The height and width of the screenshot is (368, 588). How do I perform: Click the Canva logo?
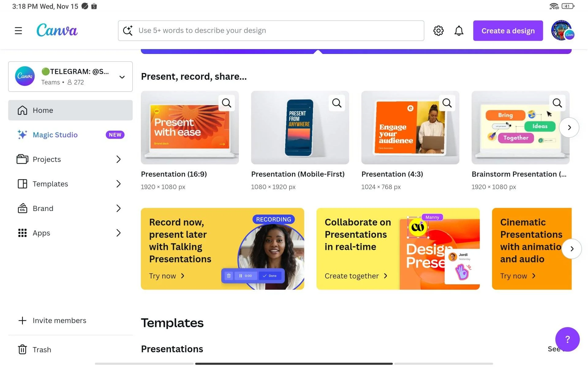pyautogui.click(x=57, y=30)
